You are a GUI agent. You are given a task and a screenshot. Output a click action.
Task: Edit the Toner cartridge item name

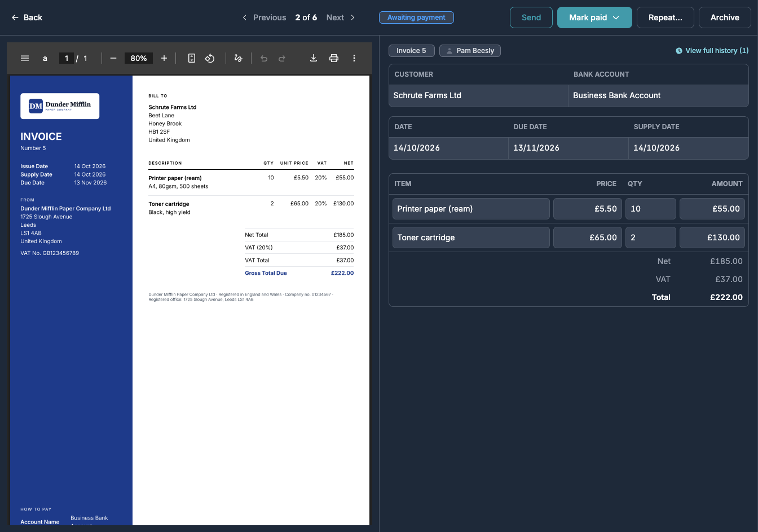[x=471, y=238]
